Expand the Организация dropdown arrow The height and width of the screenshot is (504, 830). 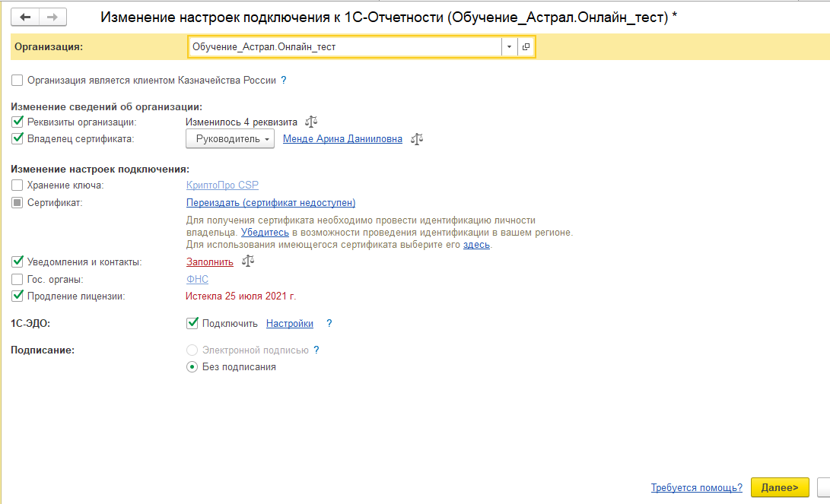509,47
